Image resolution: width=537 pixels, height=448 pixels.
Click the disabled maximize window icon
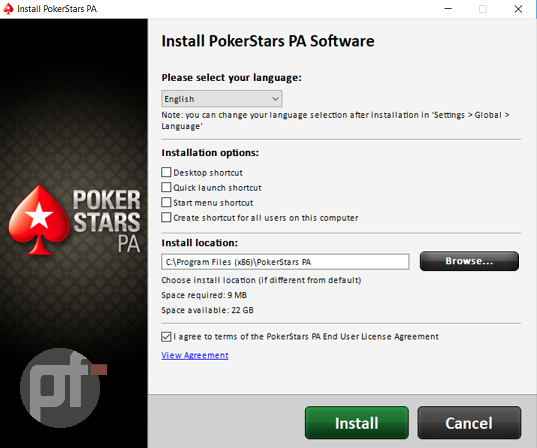coord(483,9)
